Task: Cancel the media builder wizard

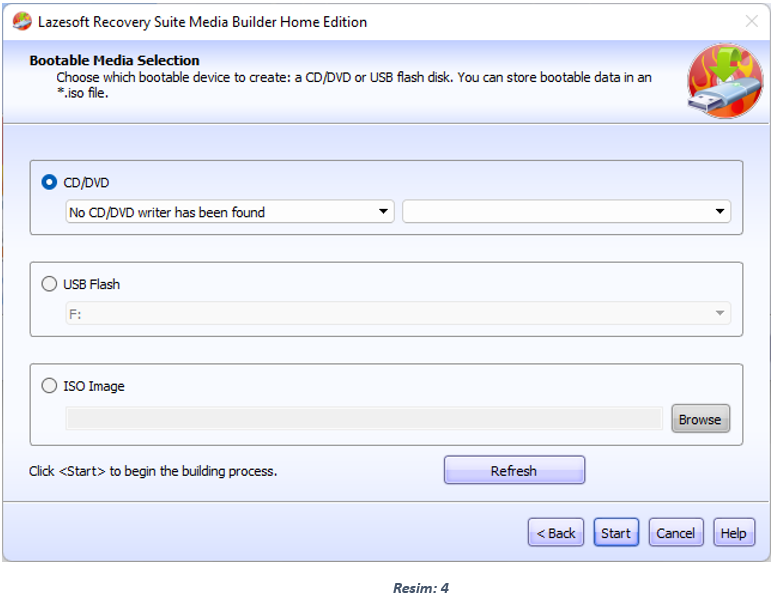Action: (x=676, y=533)
